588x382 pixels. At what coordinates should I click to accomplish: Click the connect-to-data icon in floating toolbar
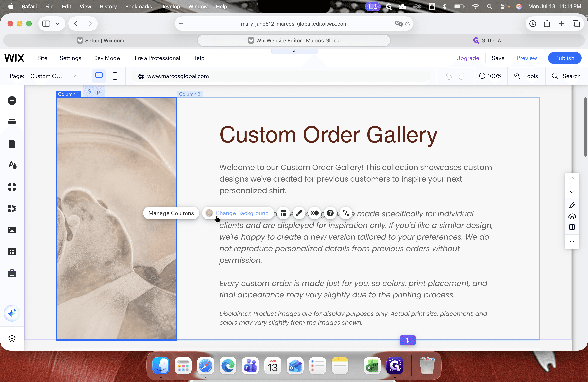pyautogui.click(x=346, y=213)
